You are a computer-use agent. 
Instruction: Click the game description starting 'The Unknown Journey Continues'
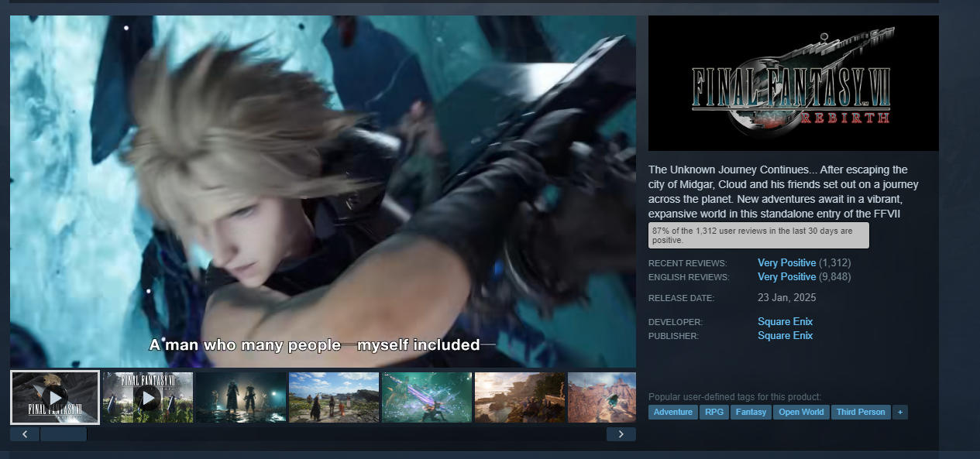point(784,191)
